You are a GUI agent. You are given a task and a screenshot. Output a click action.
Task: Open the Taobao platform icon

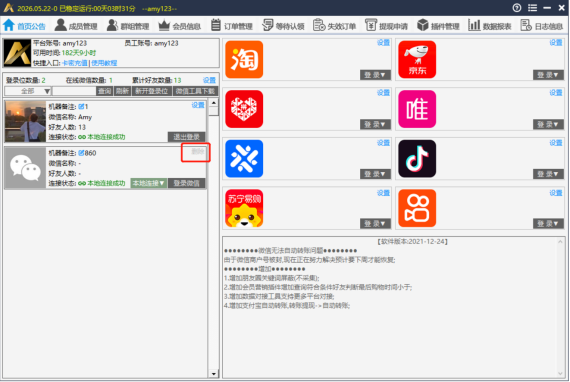tap(244, 59)
